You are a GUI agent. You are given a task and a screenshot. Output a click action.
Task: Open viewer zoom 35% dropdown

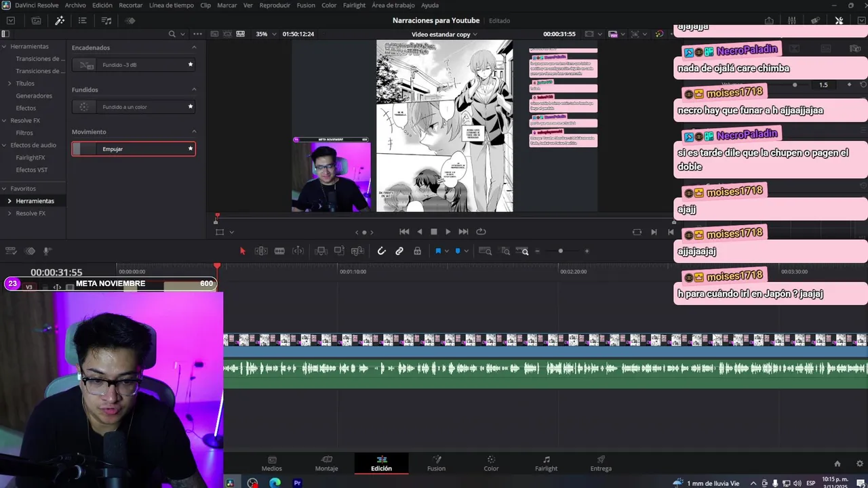click(x=266, y=34)
